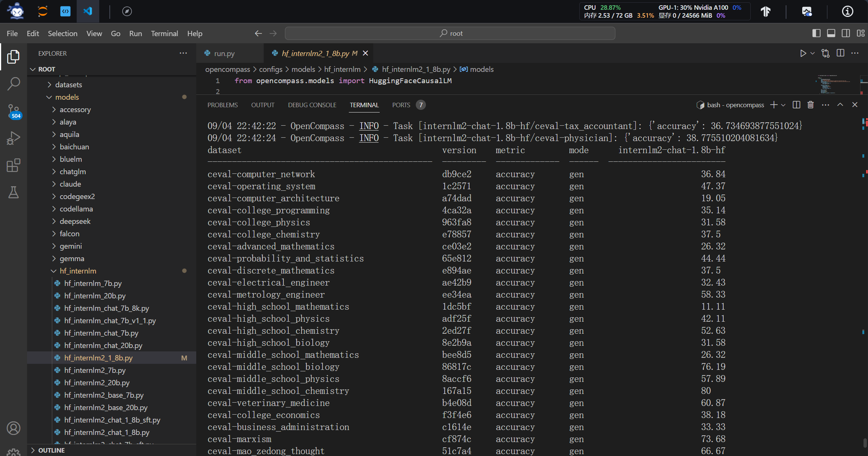
Task: Open the Terminal menu
Action: pos(164,33)
